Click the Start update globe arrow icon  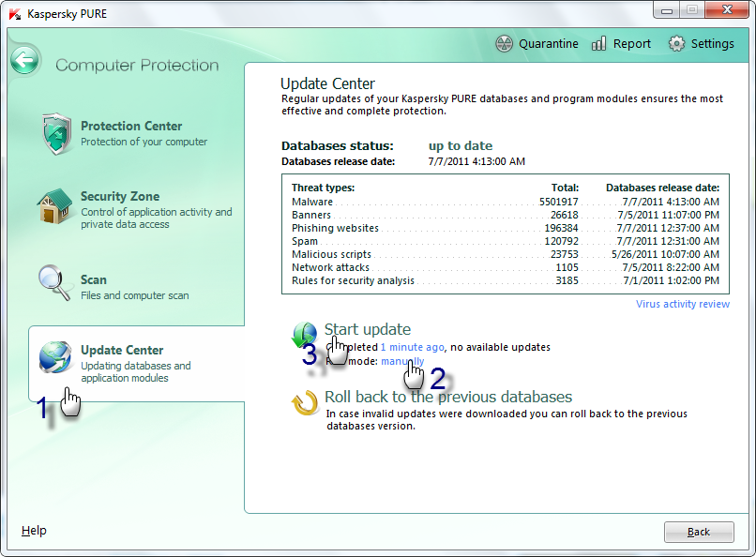(x=305, y=335)
